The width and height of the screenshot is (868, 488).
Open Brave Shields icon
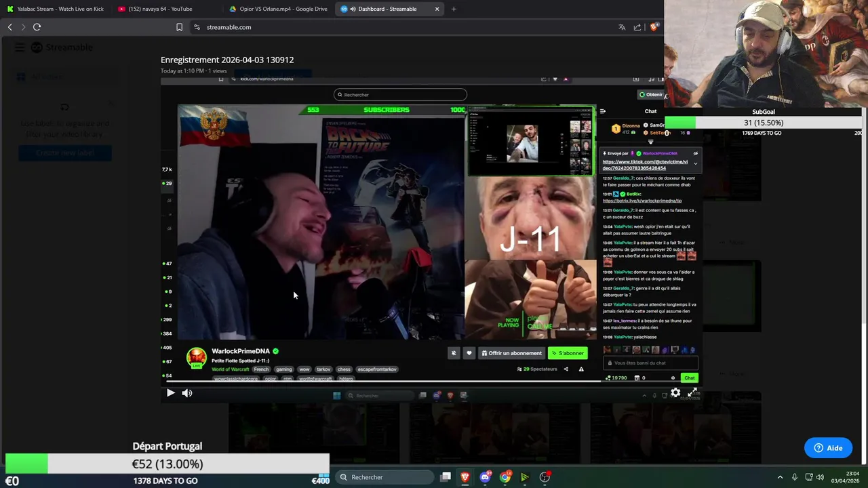coord(654,27)
